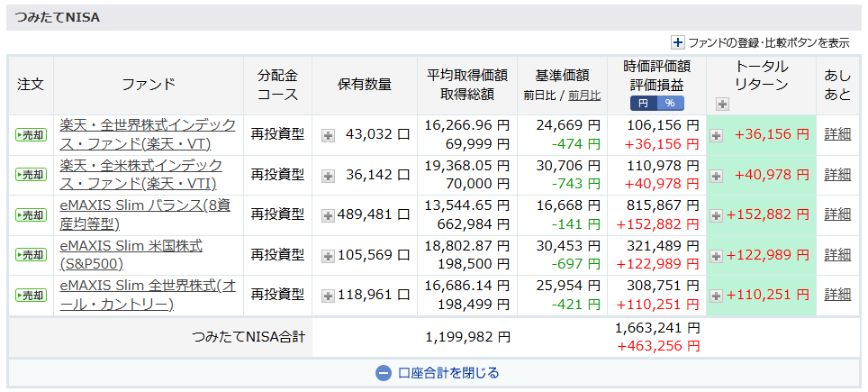The width and height of the screenshot is (868, 392).
Task: Click 時価評価額 308,751 円 value
Action: pyautogui.click(x=664, y=286)
